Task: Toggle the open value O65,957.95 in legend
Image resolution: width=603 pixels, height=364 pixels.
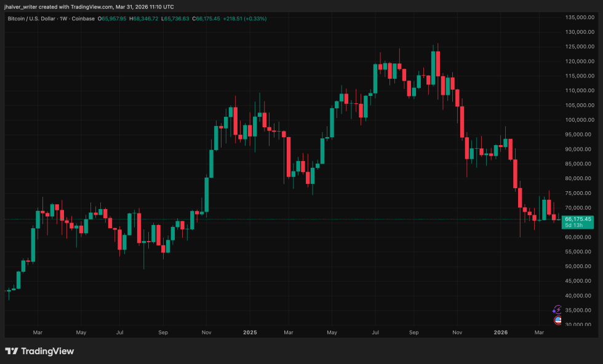Action: (x=111, y=19)
